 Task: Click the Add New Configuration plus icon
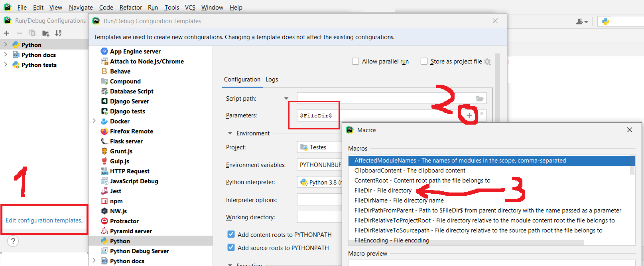click(x=6, y=33)
